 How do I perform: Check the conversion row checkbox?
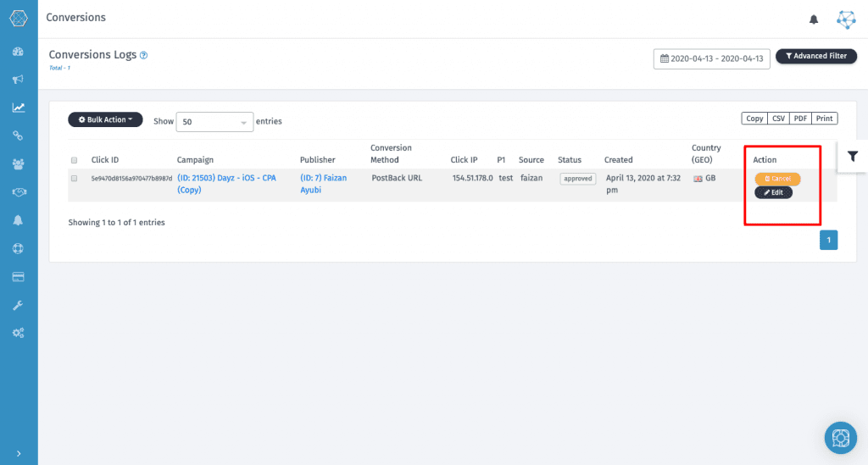pyautogui.click(x=75, y=179)
